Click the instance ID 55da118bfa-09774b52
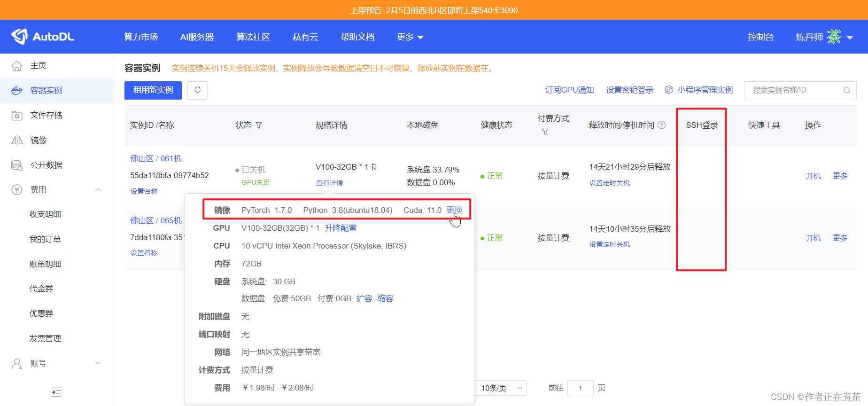 coord(170,175)
